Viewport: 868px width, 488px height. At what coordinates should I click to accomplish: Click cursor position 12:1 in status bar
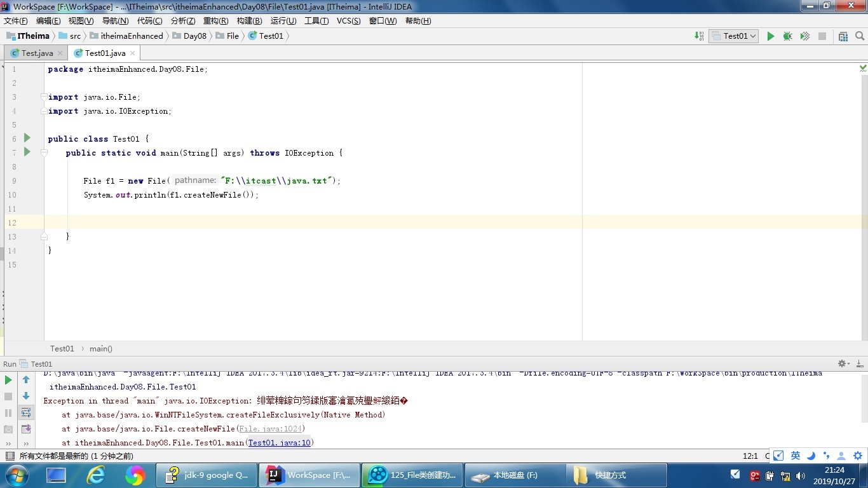click(750, 456)
